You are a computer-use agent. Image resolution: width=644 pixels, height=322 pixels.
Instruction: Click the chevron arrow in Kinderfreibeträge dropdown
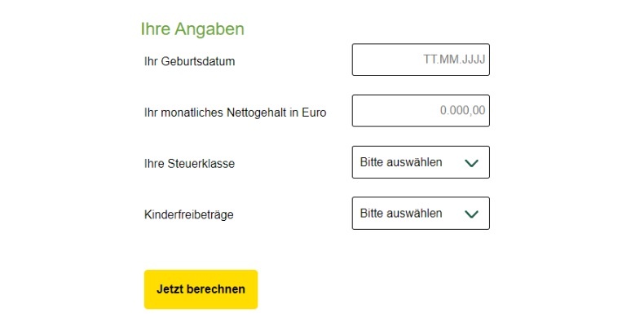tap(471, 214)
